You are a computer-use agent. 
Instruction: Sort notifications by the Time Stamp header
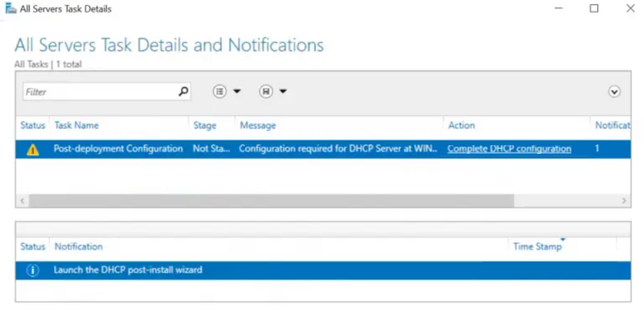coord(538,246)
